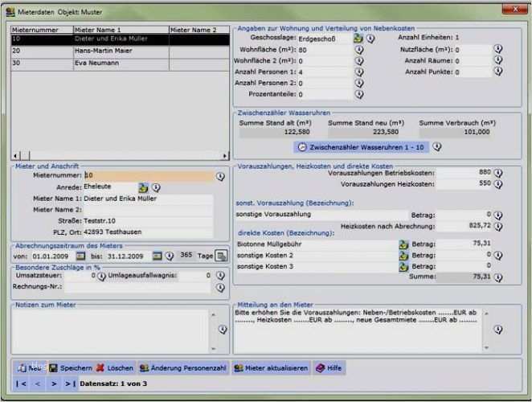Screen dimensions: 532x402
Task: Show info for Prozentanteile field
Action: coord(359,94)
